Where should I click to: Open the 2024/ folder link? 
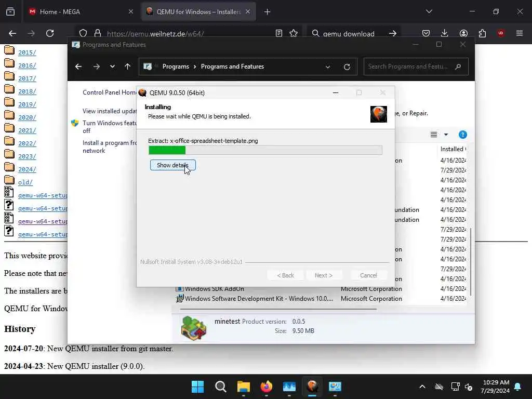click(x=27, y=169)
